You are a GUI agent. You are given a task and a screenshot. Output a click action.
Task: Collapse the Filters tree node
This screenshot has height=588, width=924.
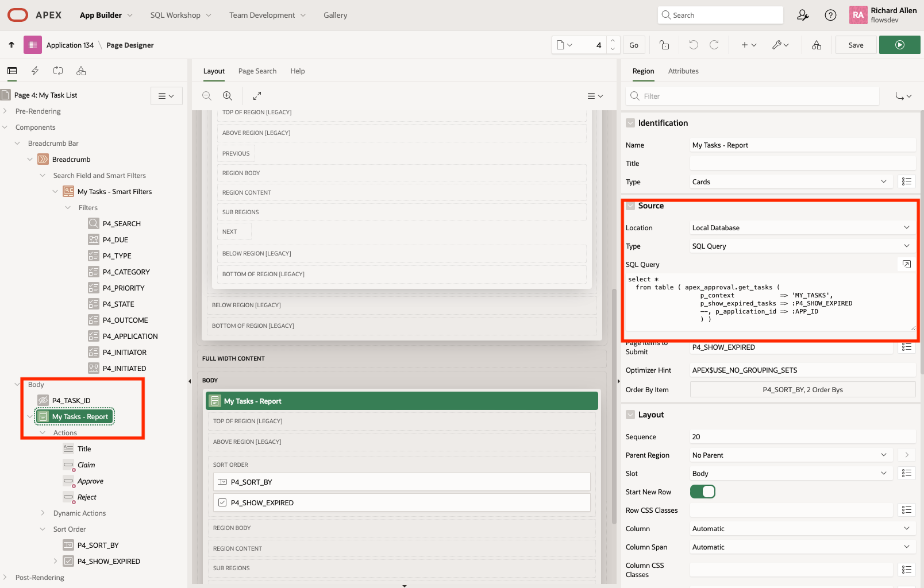coord(68,208)
